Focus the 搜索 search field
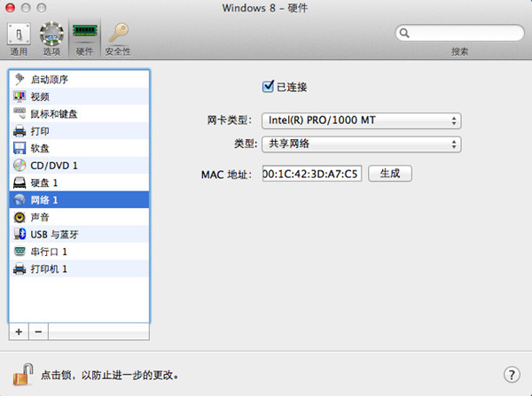The width and height of the screenshot is (532, 396). tap(459, 33)
